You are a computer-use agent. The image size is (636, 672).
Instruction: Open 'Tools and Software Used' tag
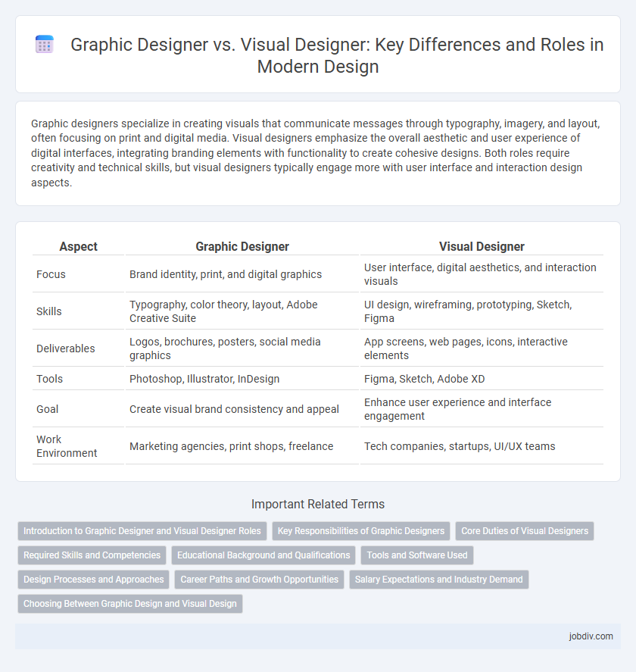tap(417, 555)
